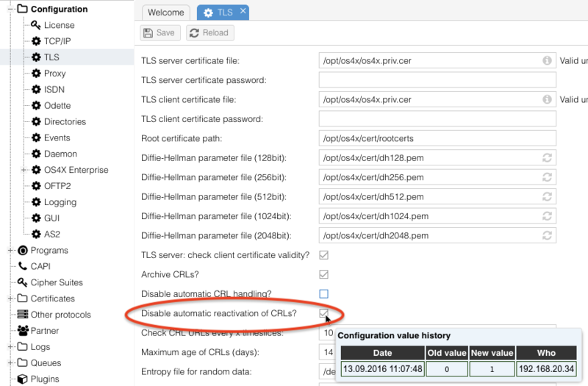Click refresh icon for 2048bit Diffie-Hellman file
The height and width of the screenshot is (386, 588).
[547, 235]
